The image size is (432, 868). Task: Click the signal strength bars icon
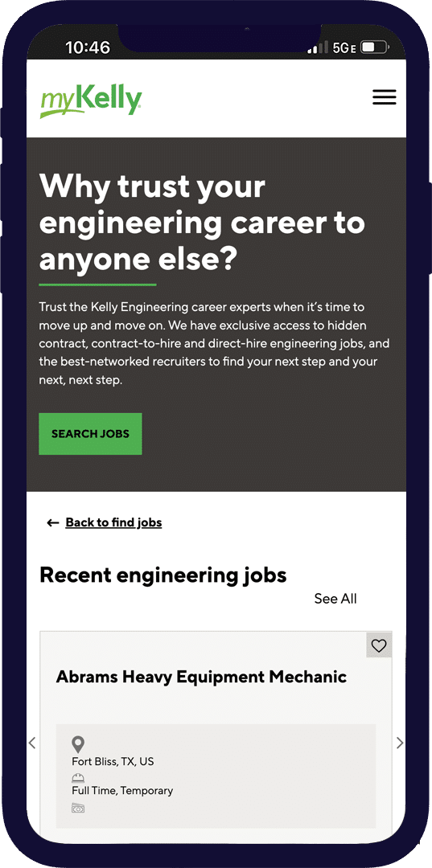tap(318, 47)
